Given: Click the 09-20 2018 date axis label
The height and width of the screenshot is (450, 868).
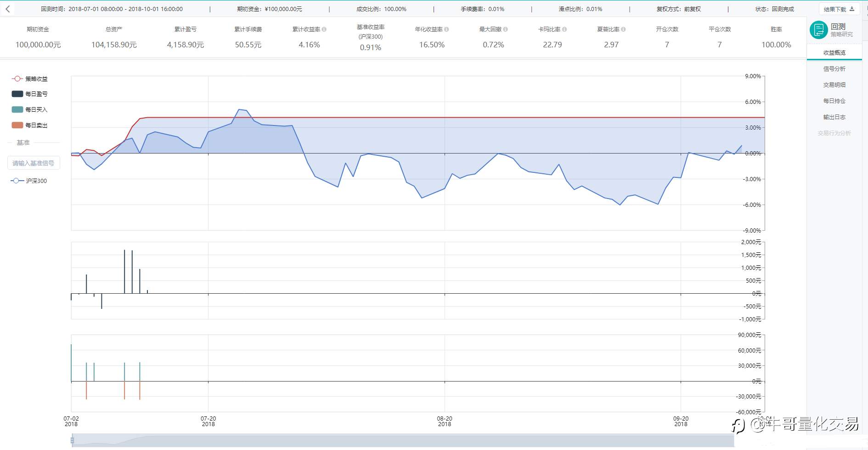Looking at the screenshot, I should tap(681, 421).
